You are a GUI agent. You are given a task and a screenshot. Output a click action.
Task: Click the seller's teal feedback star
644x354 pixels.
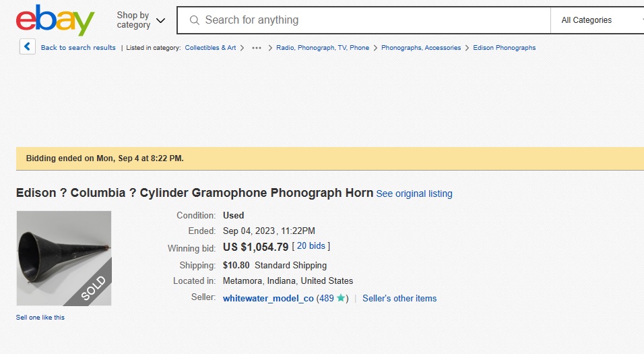coord(341,298)
